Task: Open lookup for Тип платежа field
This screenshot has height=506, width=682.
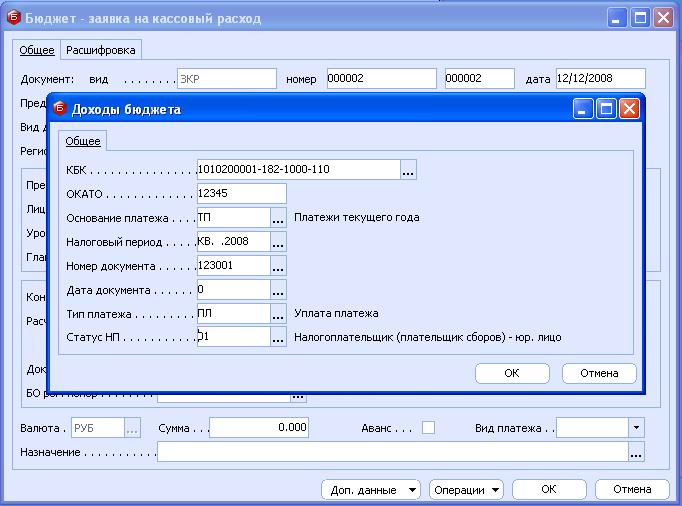Action: pos(279,314)
